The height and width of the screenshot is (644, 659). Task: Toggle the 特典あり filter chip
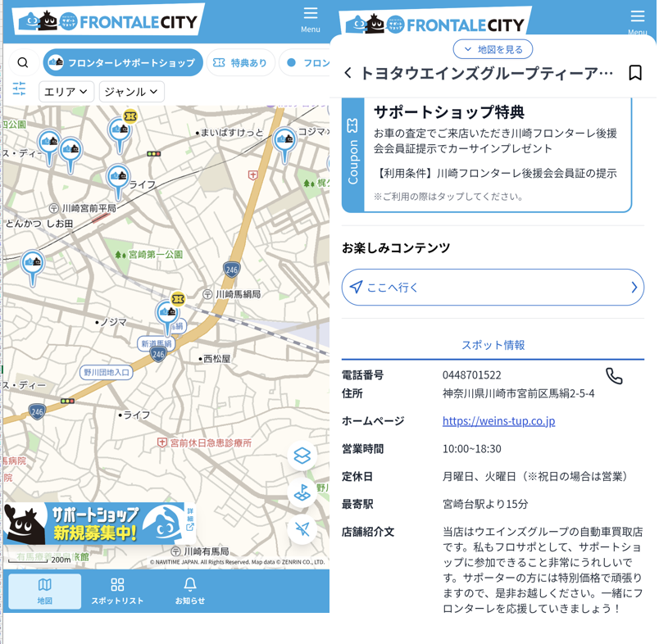click(240, 63)
